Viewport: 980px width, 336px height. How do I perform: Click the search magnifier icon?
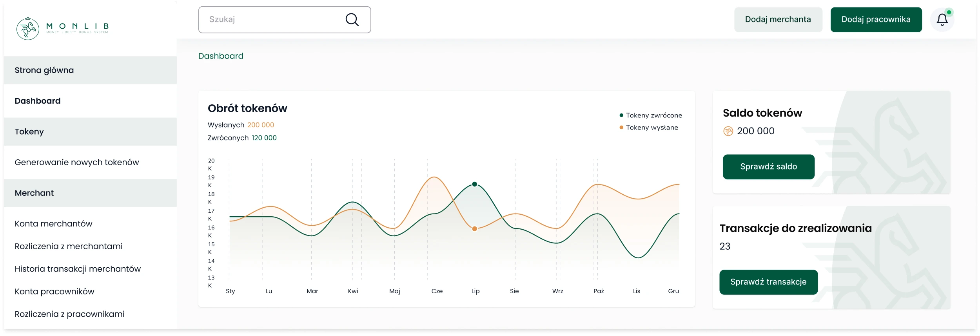tap(352, 20)
